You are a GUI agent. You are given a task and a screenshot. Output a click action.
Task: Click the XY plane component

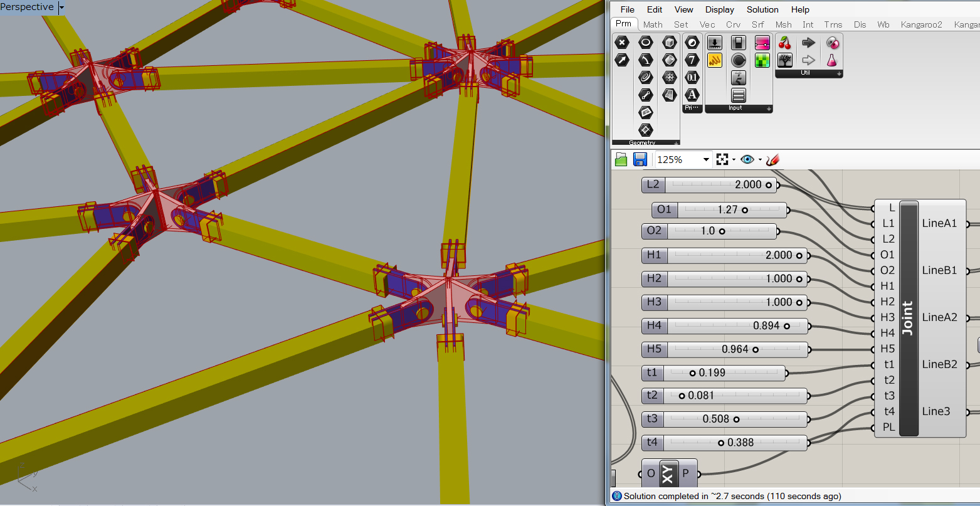pyautogui.click(x=667, y=473)
